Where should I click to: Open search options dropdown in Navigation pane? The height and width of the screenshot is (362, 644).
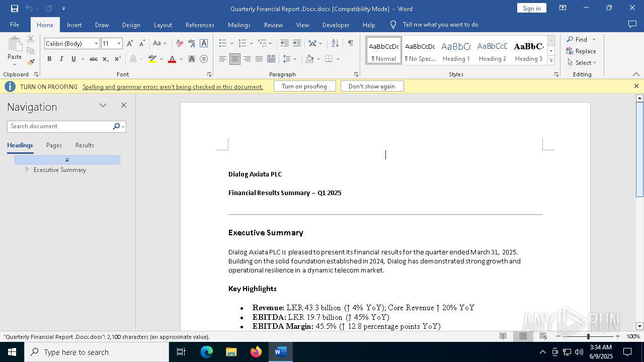[x=123, y=127]
